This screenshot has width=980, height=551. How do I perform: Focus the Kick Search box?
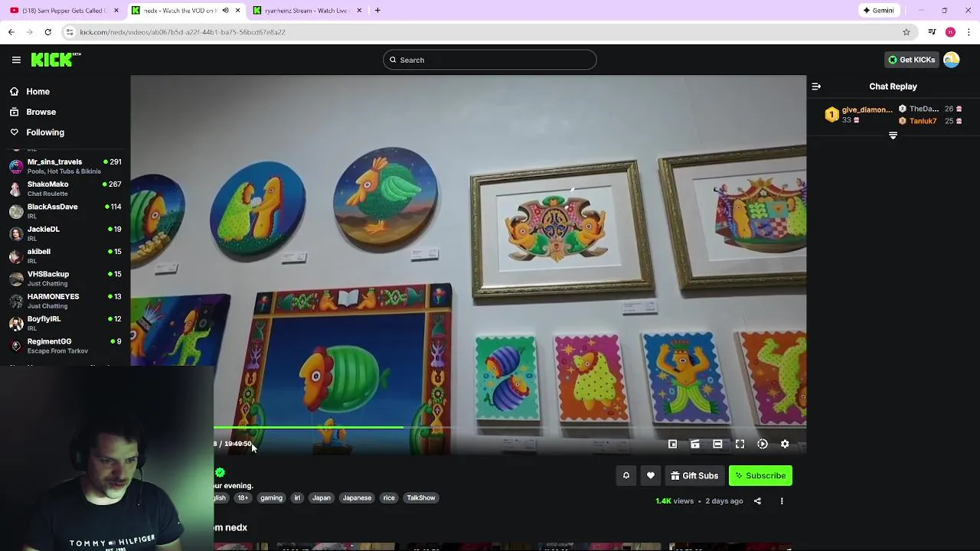tap(490, 60)
